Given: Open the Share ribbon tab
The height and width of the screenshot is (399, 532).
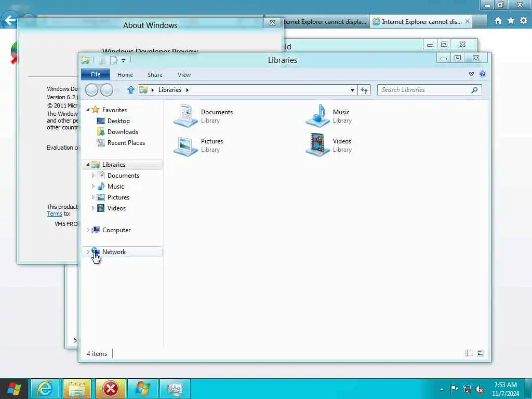Looking at the screenshot, I should click(x=155, y=75).
